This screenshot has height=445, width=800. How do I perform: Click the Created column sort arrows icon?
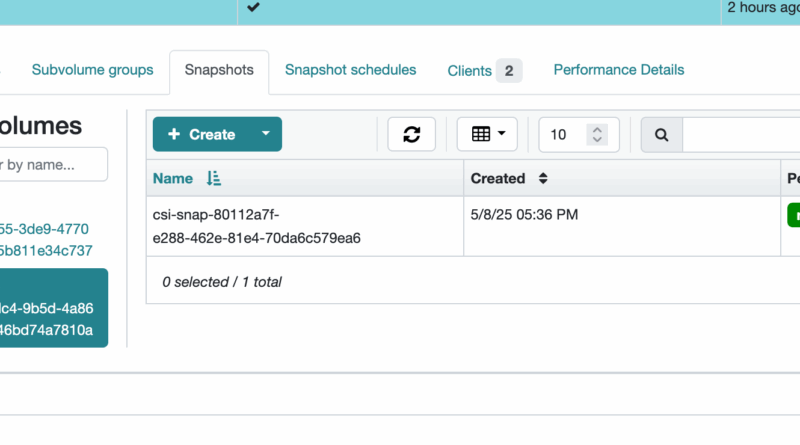pyautogui.click(x=543, y=178)
